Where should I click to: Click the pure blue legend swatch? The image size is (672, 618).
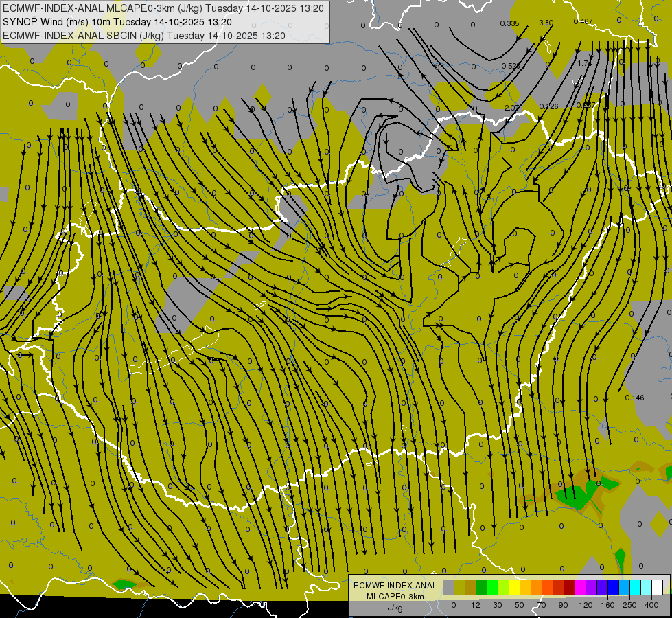coord(613,587)
